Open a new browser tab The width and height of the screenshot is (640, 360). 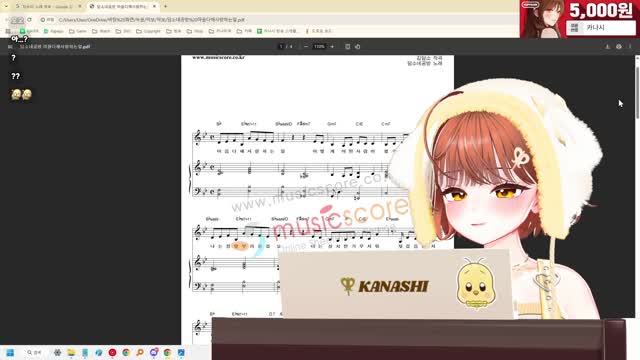(165, 7)
